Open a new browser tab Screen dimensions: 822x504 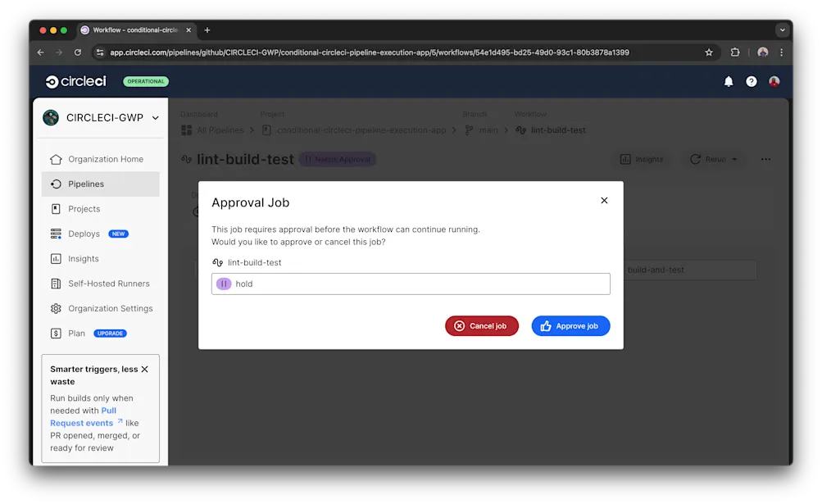(207, 30)
